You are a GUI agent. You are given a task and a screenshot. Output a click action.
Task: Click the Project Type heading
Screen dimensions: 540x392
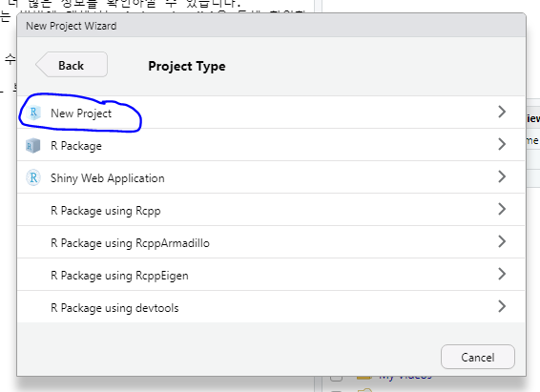(x=187, y=66)
